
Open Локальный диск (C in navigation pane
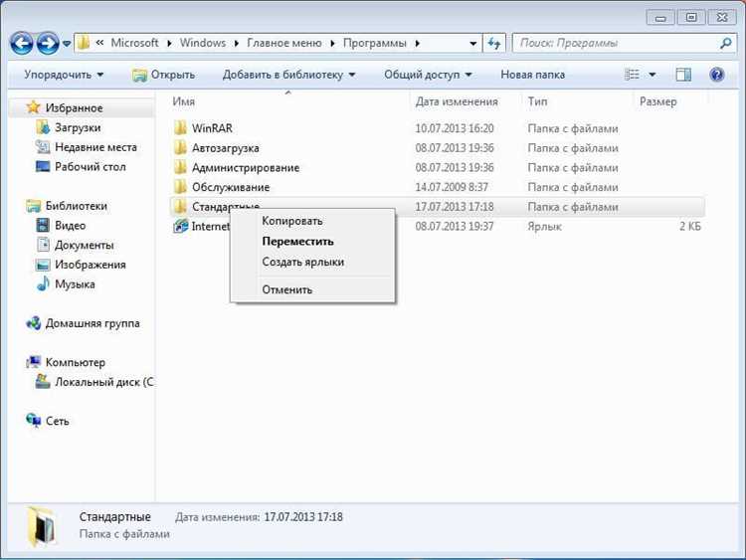pos(103,382)
